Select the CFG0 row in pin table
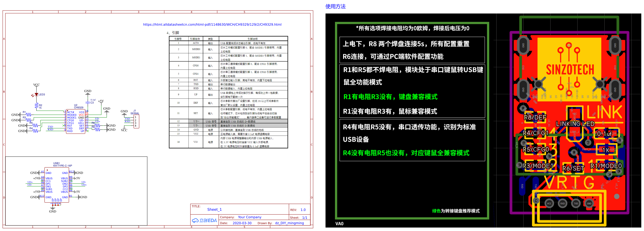Viewport: 644px width, 231px height. click(x=228, y=66)
